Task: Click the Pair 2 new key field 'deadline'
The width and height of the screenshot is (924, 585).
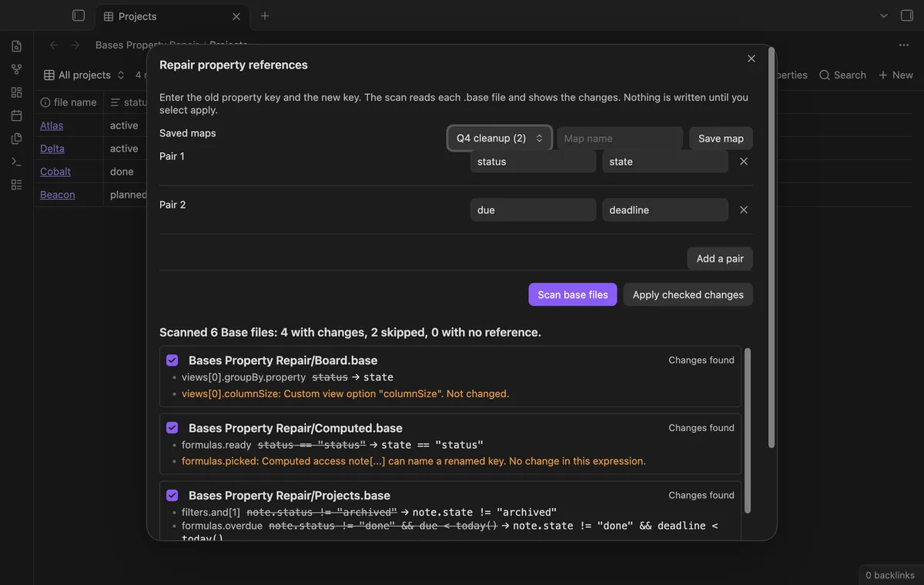Action: (x=665, y=210)
